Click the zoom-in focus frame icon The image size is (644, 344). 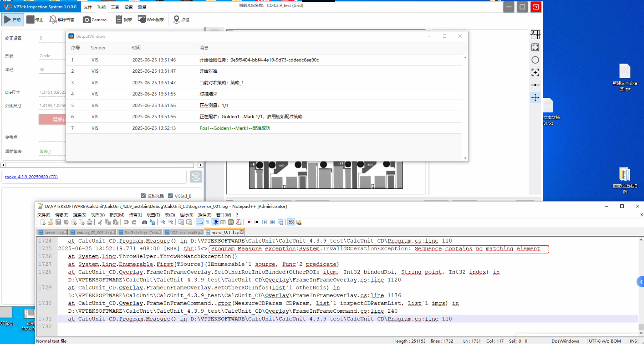click(535, 72)
